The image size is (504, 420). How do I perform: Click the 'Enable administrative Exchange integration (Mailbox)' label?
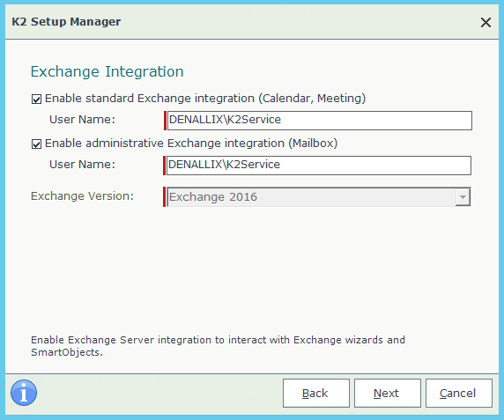point(191,144)
